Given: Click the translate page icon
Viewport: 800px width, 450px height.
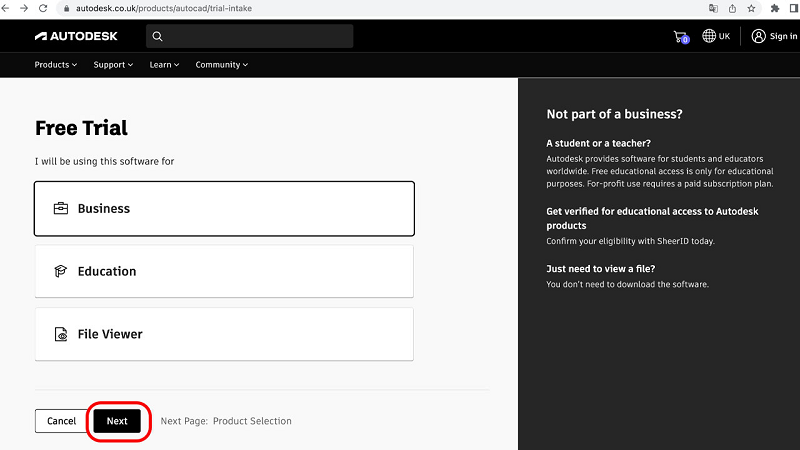Looking at the screenshot, I should point(713,8).
